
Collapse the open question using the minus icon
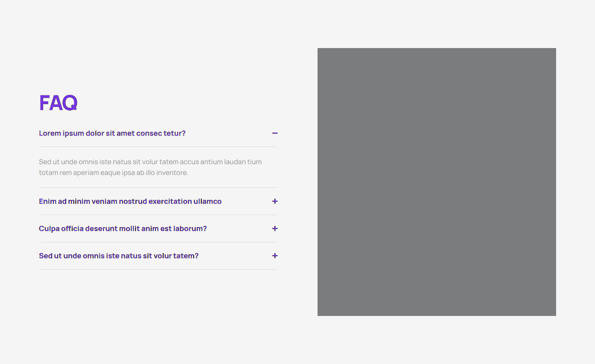click(x=275, y=133)
